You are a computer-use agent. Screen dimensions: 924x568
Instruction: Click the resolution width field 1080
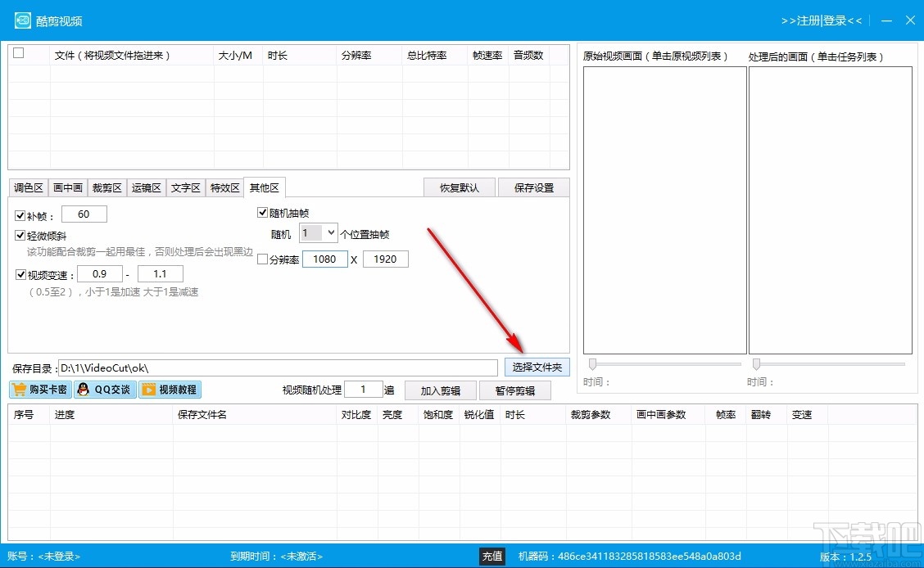(324, 259)
